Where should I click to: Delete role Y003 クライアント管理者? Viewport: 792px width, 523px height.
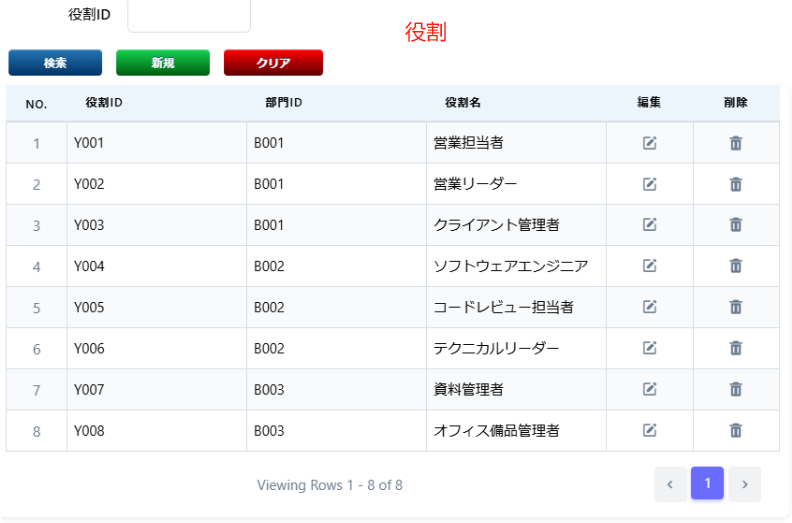click(736, 224)
